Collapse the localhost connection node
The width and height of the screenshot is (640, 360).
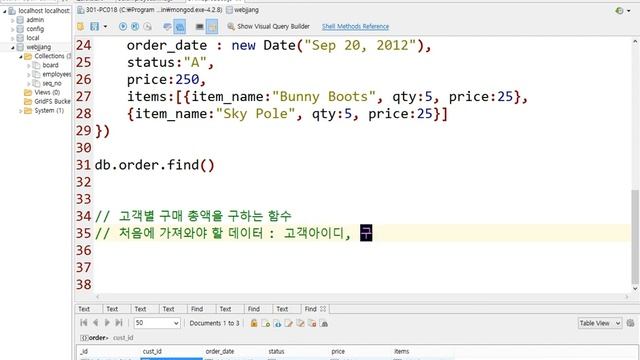click(4, 11)
